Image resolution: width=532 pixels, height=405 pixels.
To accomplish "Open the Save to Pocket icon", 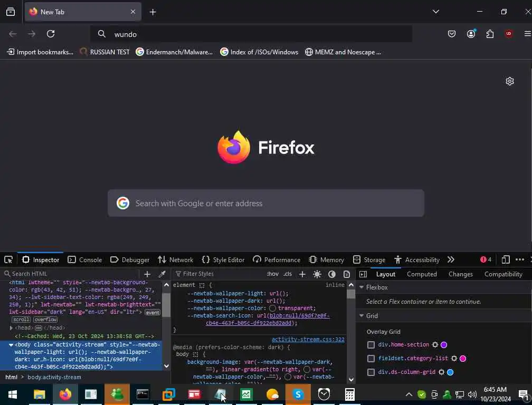I will point(452,34).
